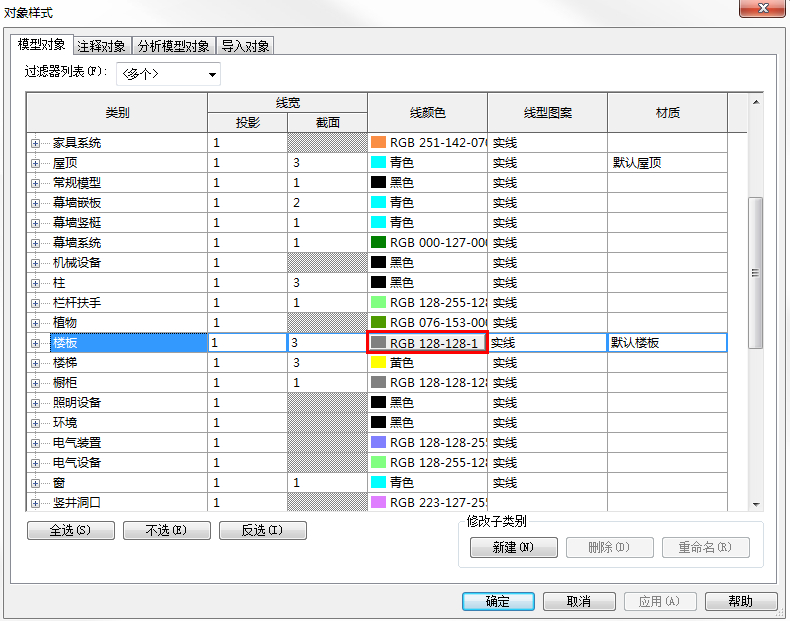The image size is (790, 621).
Task: Open the 过滤器列表 dropdown
Action: tap(168, 74)
